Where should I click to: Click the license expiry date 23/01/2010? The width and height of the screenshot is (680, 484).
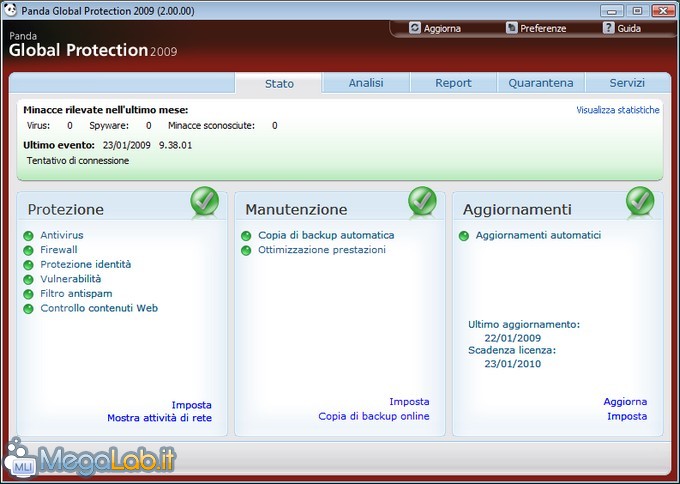[x=513, y=364]
